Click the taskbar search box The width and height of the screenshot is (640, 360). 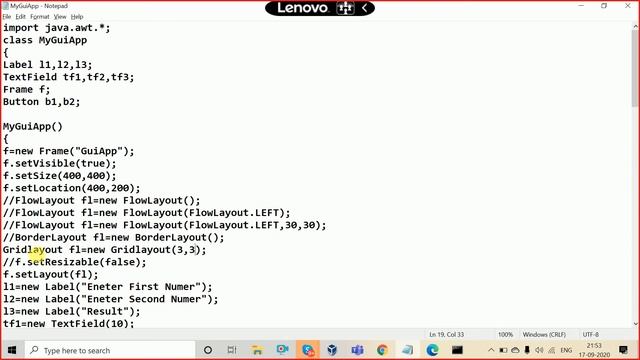(110, 350)
